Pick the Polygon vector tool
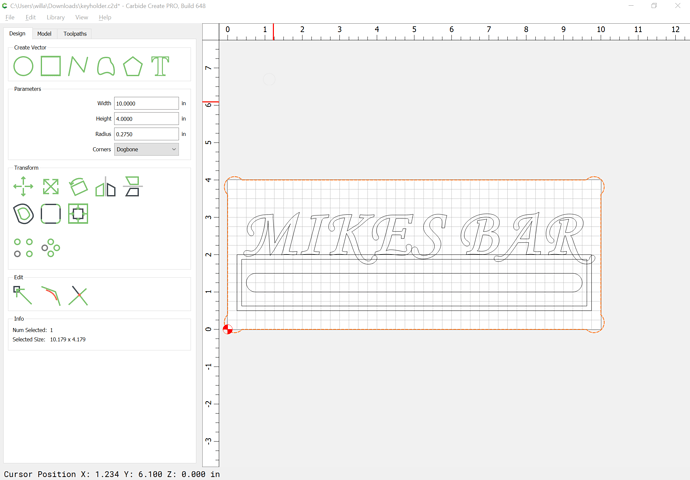Image resolution: width=690 pixels, height=480 pixels. [132, 67]
